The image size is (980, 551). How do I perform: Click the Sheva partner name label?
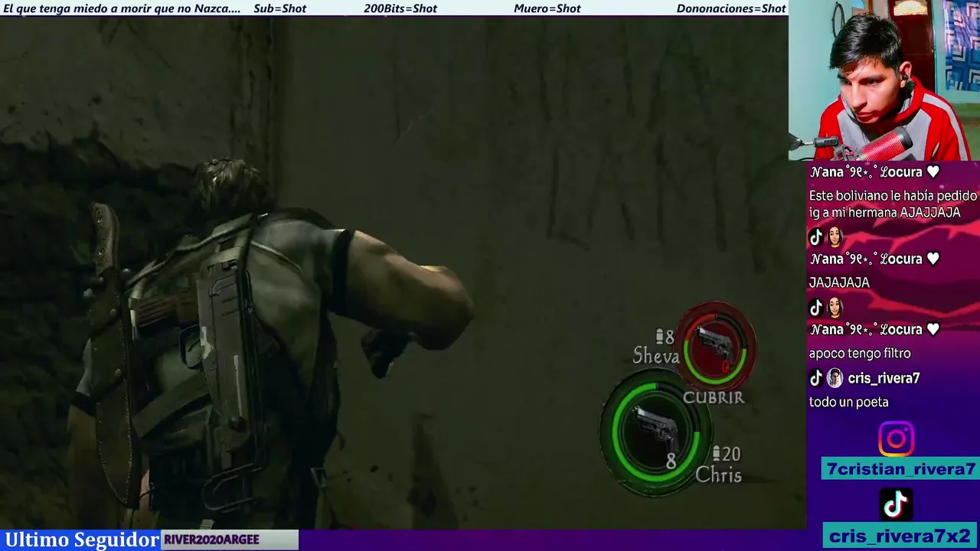(x=656, y=356)
